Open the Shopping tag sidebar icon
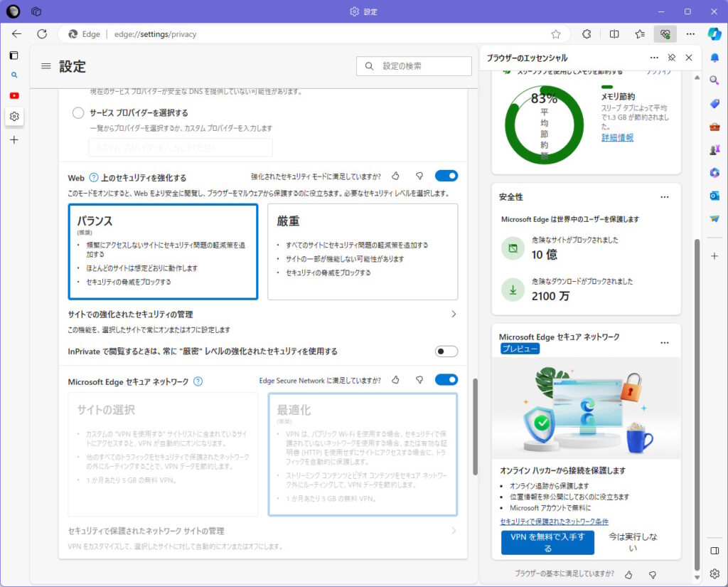 (714, 103)
